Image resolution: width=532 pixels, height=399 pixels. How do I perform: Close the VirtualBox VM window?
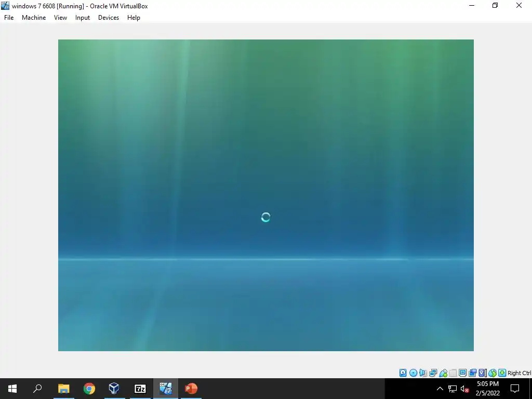tap(519, 6)
